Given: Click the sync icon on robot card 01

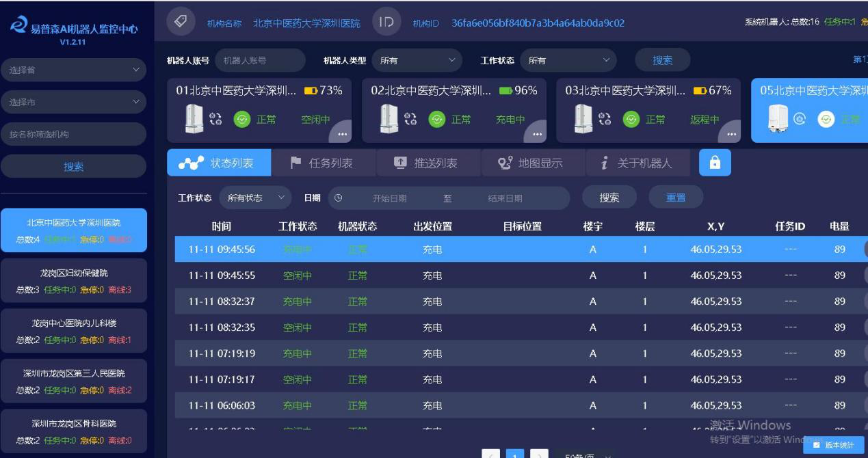Looking at the screenshot, I should 216,119.
